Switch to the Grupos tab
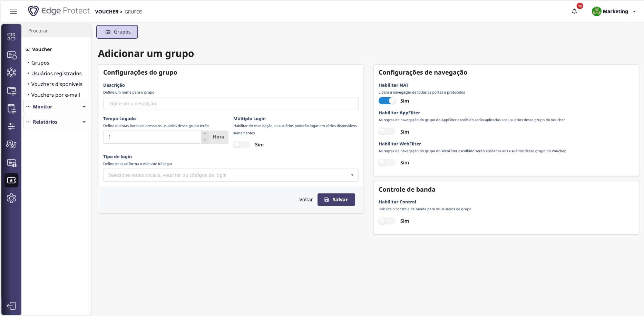The width and height of the screenshot is (644, 316). 117,32
